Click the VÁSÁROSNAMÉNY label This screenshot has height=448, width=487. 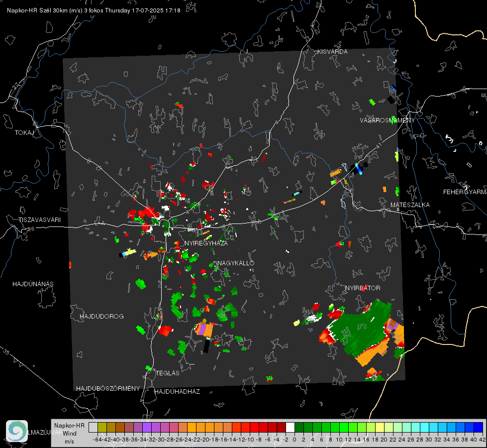pyautogui.click(x=388, y=120)
